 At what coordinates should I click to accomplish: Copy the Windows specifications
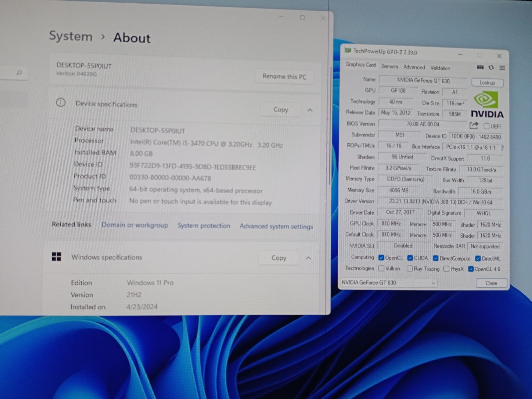click(279, 258)
